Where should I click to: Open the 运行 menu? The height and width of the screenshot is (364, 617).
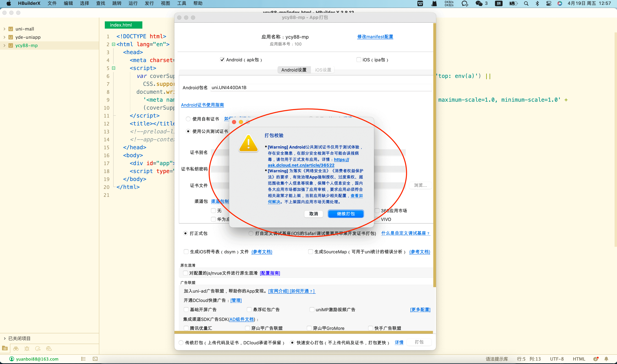point(133,3)
